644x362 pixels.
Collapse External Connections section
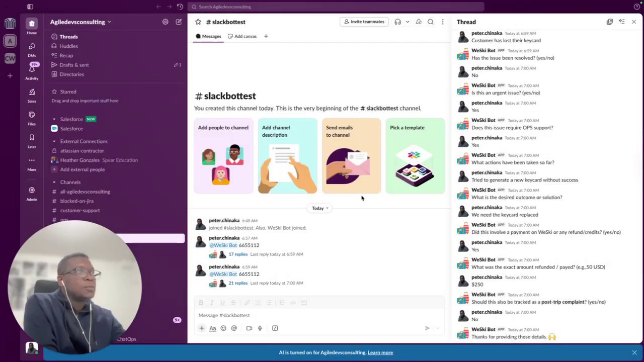pos(54,142)
